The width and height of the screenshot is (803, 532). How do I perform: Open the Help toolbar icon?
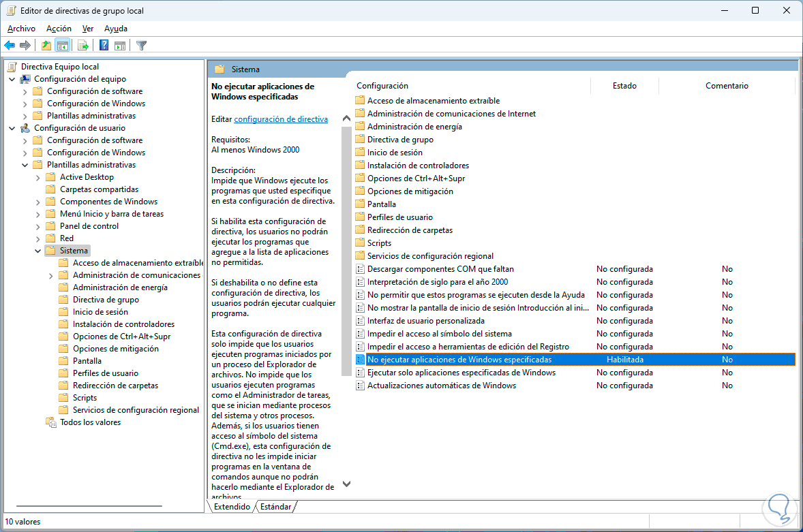[x=104, y=46]
